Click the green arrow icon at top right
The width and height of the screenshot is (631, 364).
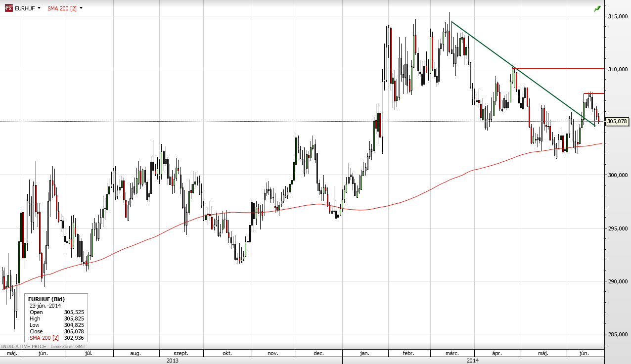coord(597,9)
